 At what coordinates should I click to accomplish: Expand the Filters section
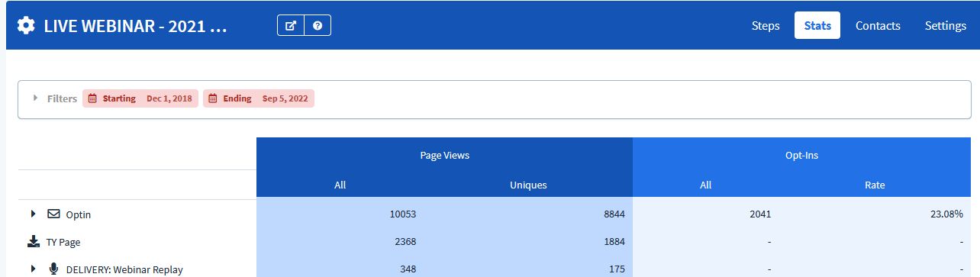35,98
